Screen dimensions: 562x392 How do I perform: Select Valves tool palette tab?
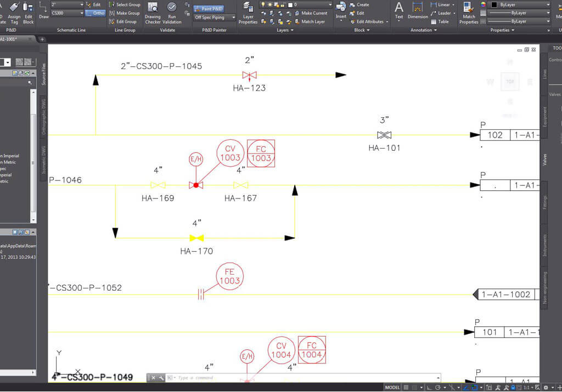tap(544, 160)
